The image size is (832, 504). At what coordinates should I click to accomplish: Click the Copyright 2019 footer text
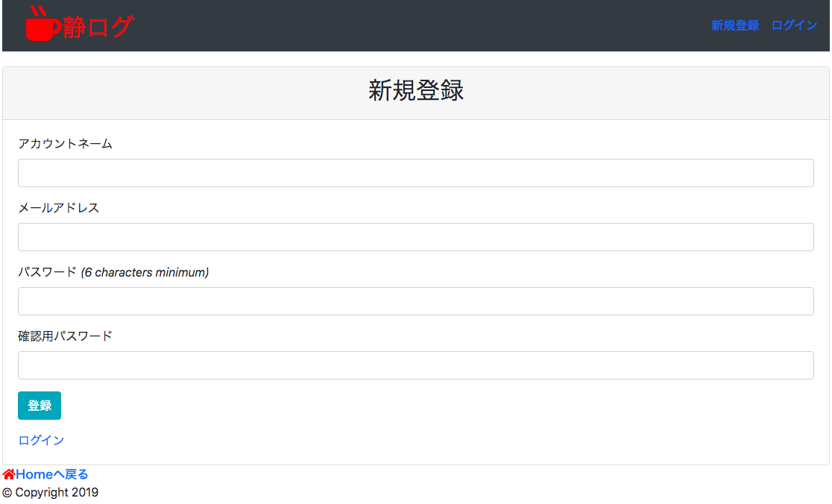[51, 492]
